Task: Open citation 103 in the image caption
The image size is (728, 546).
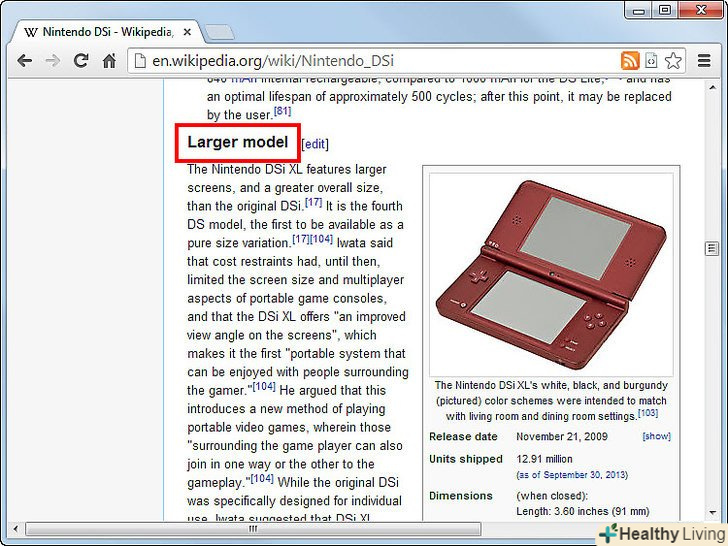Action: 648,412
